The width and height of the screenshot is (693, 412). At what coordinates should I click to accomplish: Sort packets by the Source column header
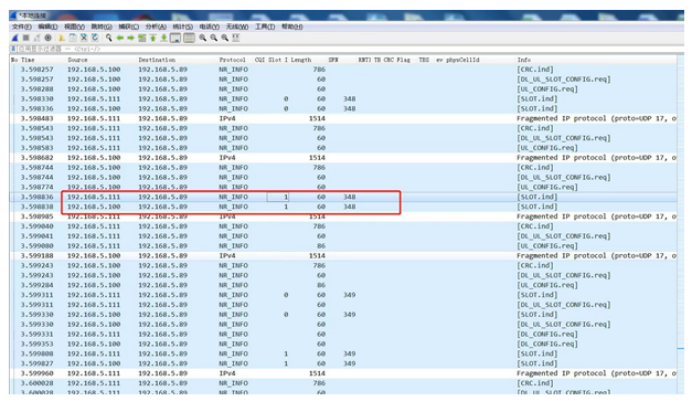click(78, 59)
